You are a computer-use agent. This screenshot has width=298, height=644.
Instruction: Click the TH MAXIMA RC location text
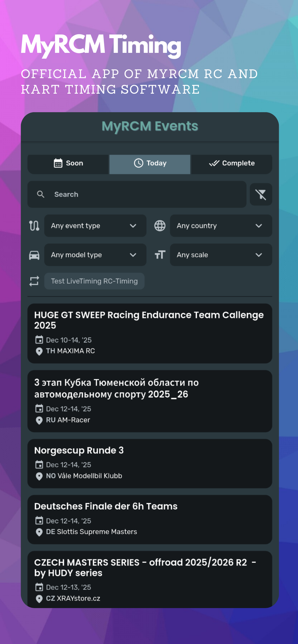pos(70,351)
